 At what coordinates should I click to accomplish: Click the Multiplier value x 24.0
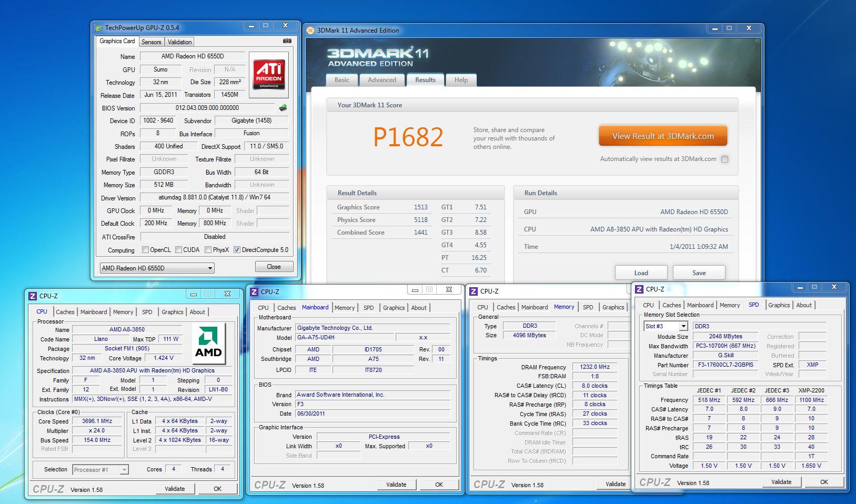(x=97, y=431)
